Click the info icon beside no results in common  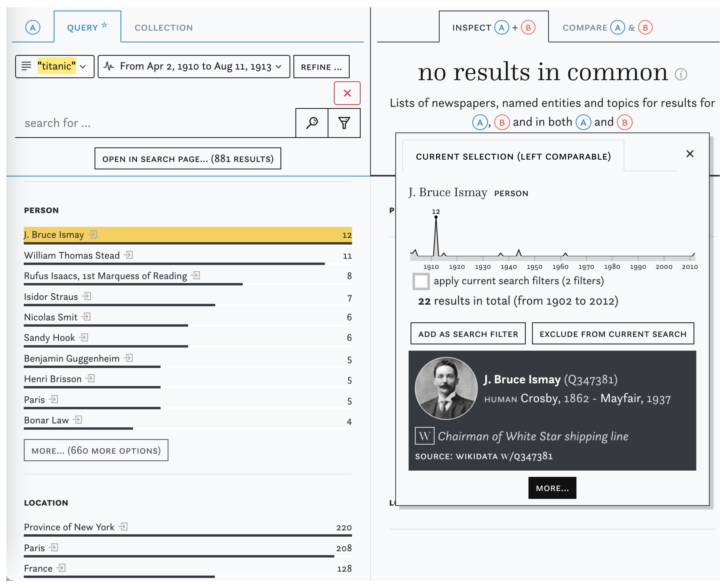[x=681, y=74]
